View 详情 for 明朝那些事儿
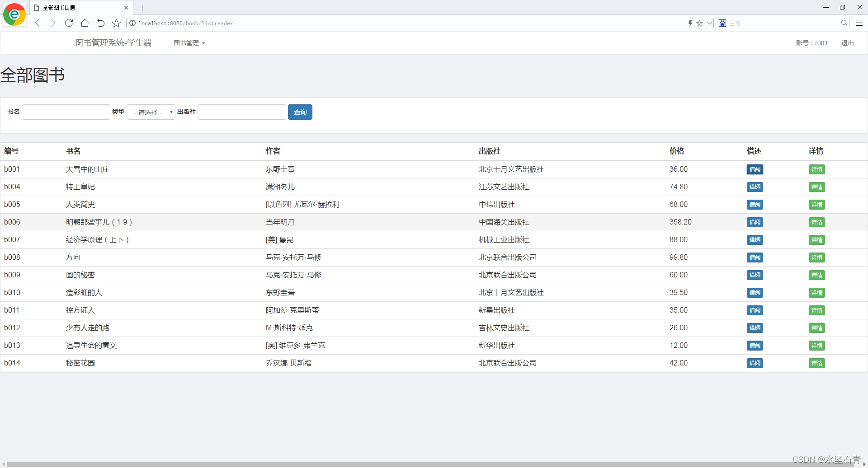Image resolution: width=868 pixels, height=468 pixels. (x=816, y=222)
